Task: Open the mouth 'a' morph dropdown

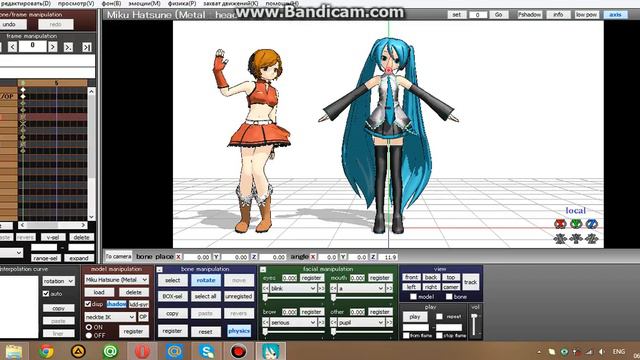Action: point(361,289)
